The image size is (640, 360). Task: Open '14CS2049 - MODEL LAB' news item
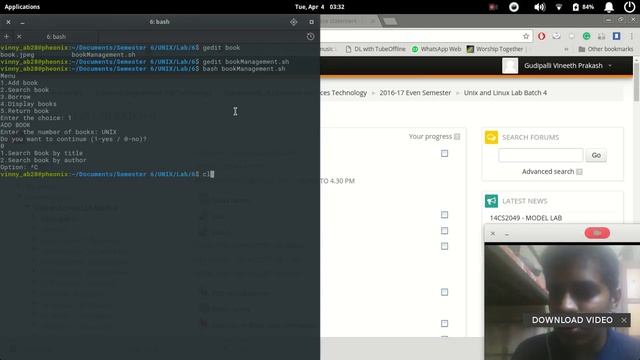[x=526, y=218]
